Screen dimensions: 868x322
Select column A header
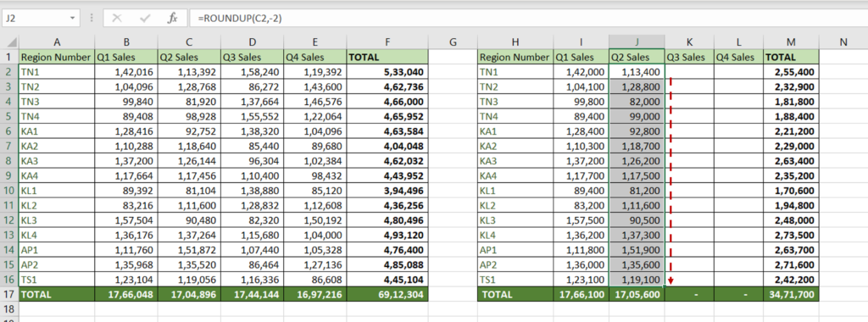click(x=57, y=42)
